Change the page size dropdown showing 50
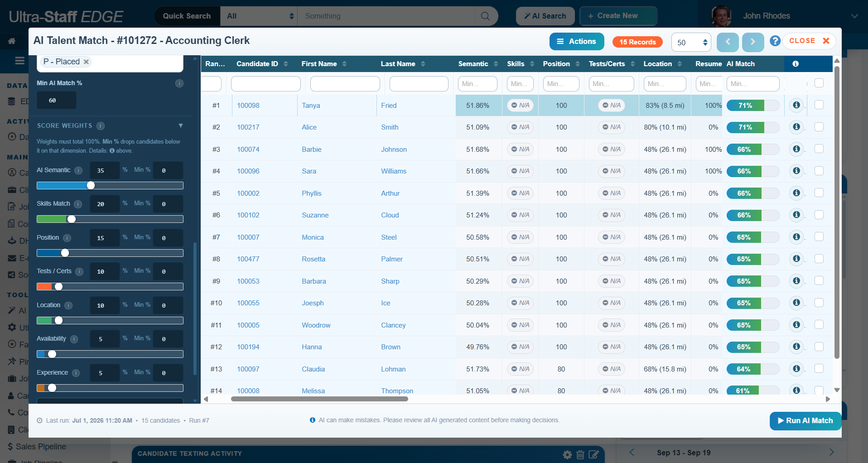 click(691, 43)
